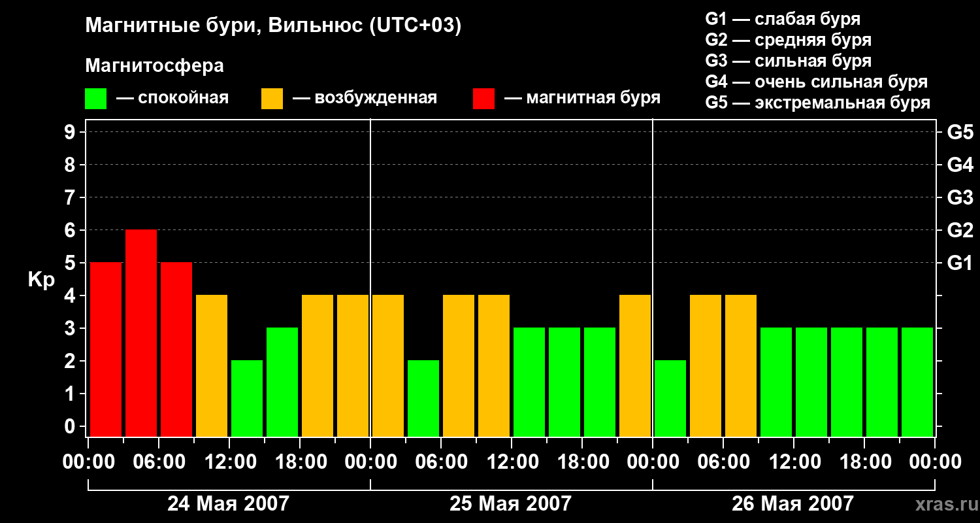Click the '18:00' time label for 26 Мая
This screenshot has width=980, height=523.
click(864, 462)
